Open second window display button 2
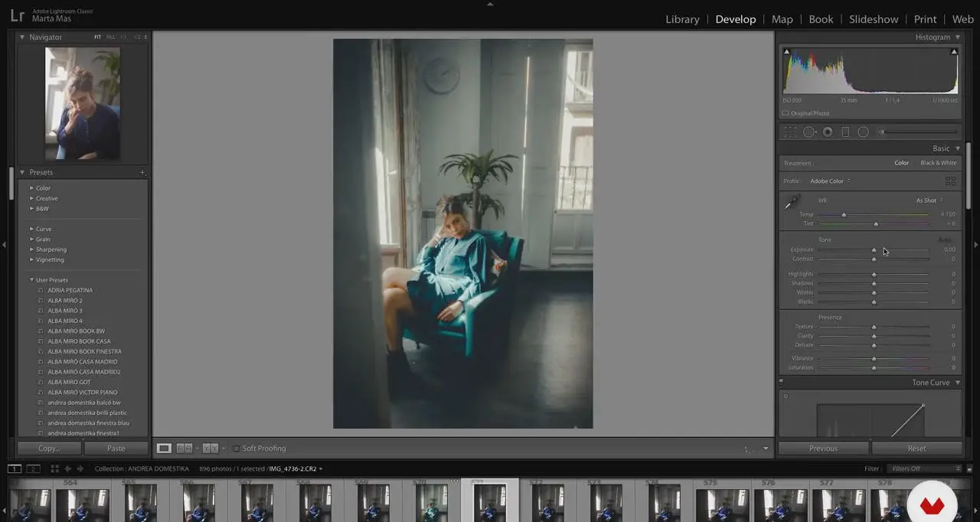 pyautogui.click(x=33, y=468)
